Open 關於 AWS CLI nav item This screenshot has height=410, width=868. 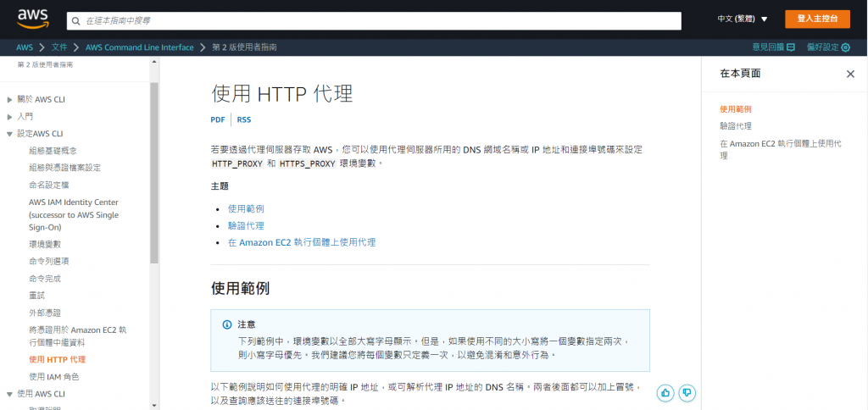tap(41, 100)
